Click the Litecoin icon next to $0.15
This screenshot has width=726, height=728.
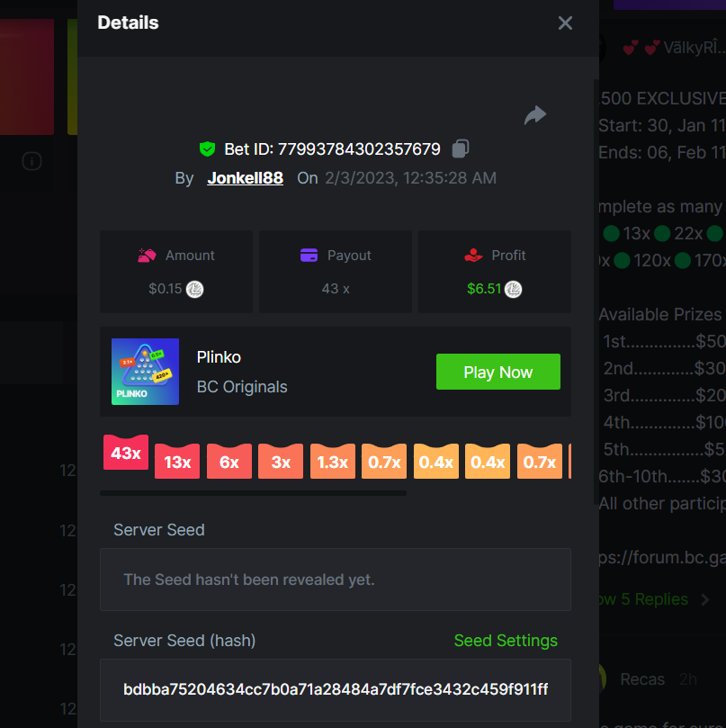coord(194,289)
